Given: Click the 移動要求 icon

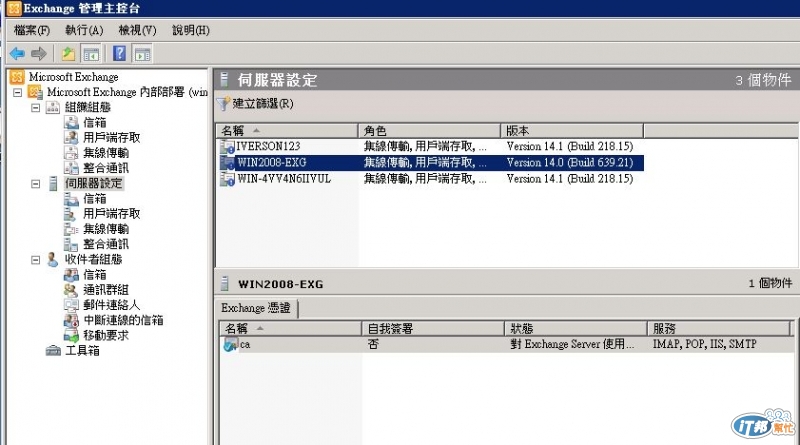Looking at the screenshot, I should point(71,335).
